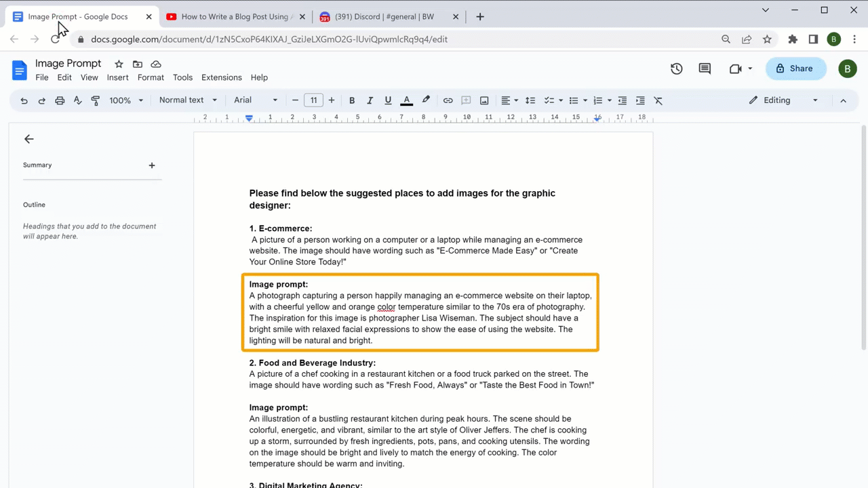Insert a link with chain icon
The image size is (868, 488).
pos(448,100)
